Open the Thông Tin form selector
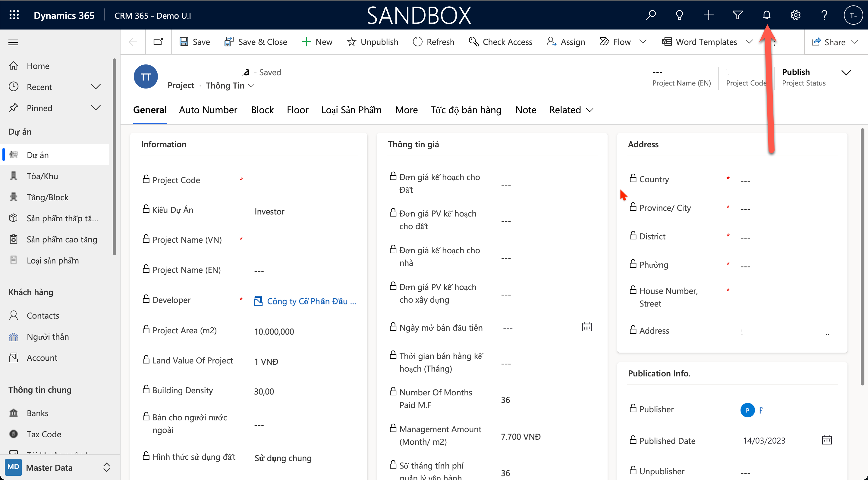The image size is (868, 480). click(230, 86)
